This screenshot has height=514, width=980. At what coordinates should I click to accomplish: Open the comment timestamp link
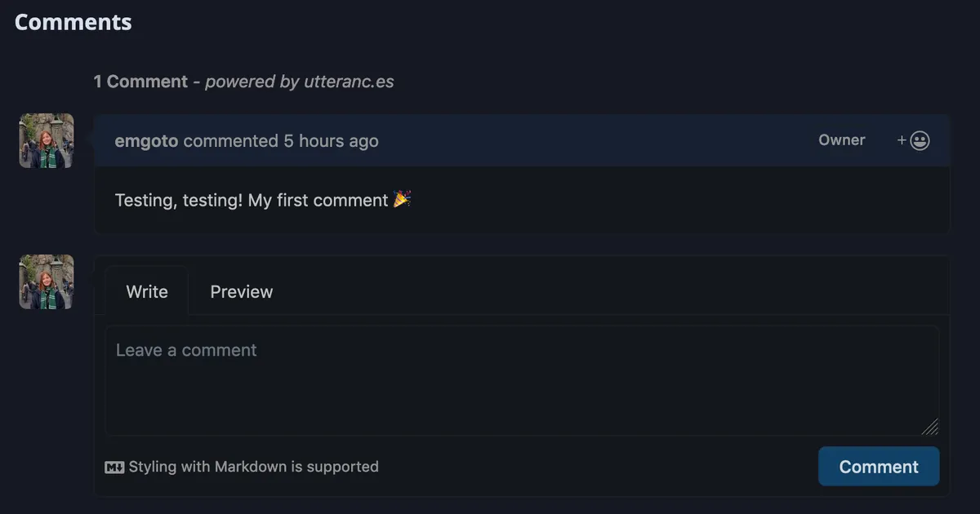(x=330, y=140)
